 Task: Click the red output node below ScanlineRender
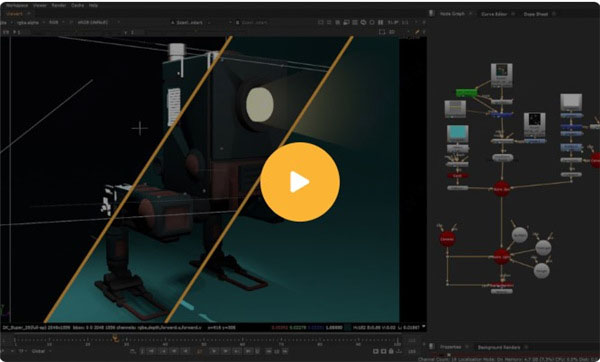(x=502, y=285)
